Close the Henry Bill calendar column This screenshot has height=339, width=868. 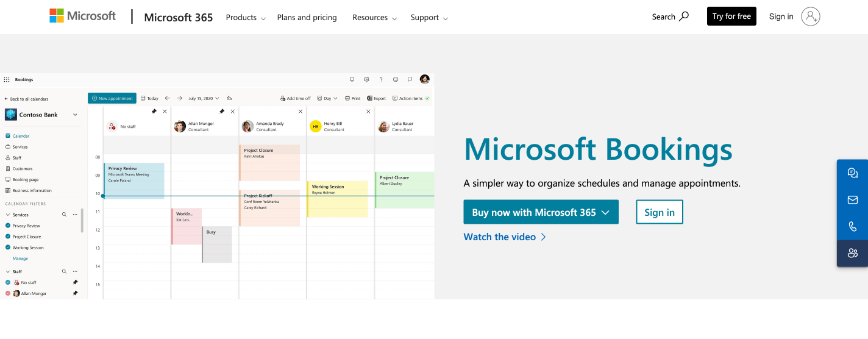[368, 112]
